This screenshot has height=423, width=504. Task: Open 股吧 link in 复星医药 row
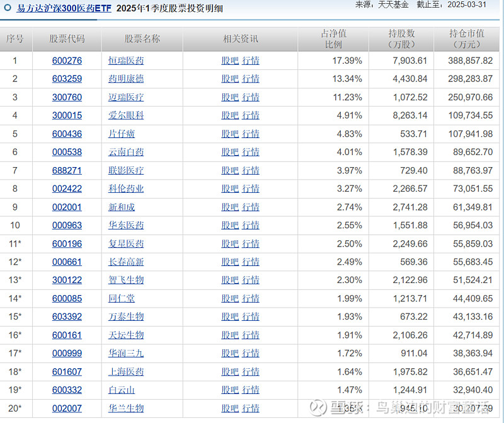[x=230, y=244]
